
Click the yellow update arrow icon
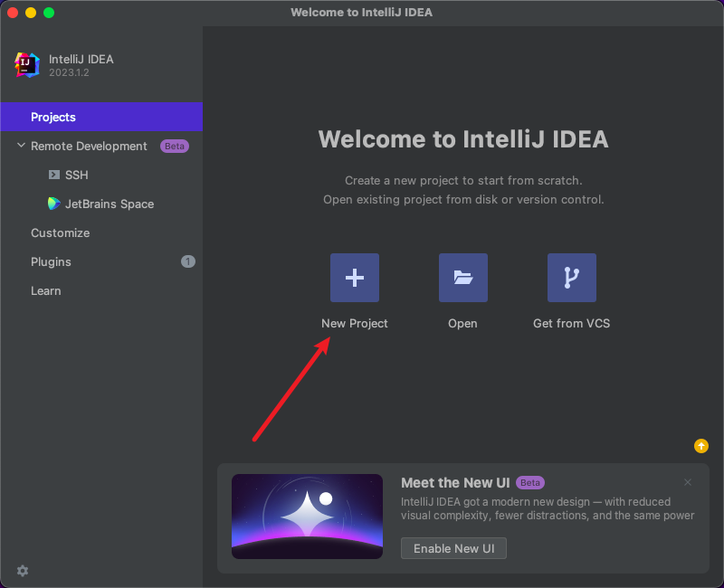pyautogui.click(x=700, y=446)
